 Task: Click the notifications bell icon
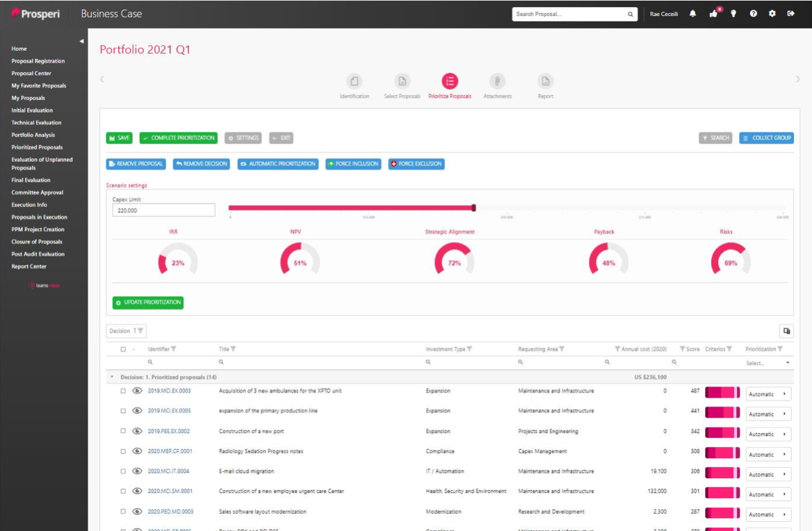coord(692,14)
